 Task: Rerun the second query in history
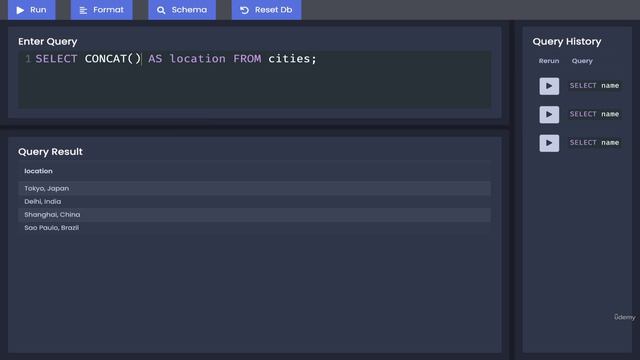549,114
